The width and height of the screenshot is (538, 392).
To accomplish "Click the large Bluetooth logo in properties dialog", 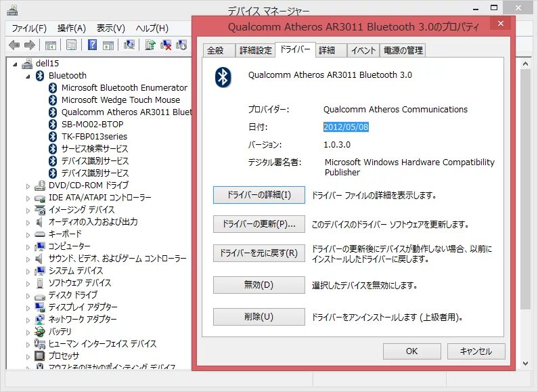I will 223,77.
